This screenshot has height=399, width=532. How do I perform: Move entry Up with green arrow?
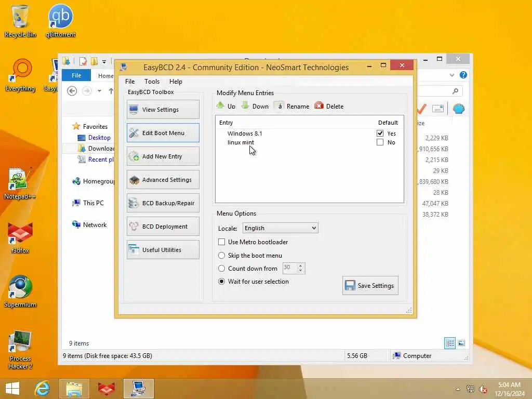point(226,106)
